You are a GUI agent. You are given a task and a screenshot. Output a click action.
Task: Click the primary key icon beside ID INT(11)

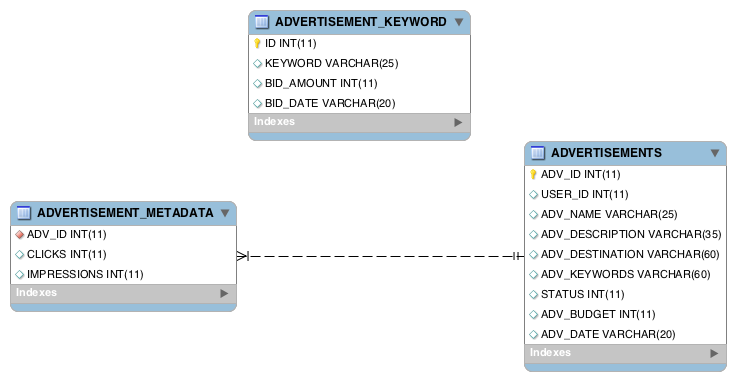click(x=257, y=43)
